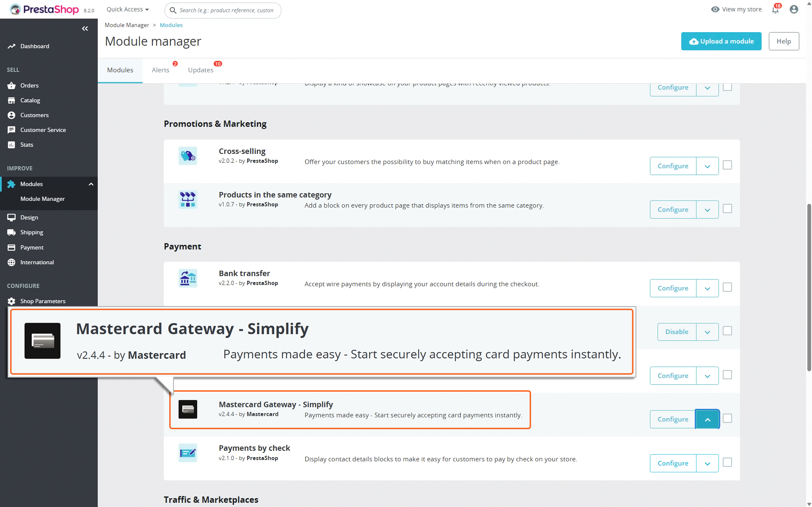Expand Payments by check dropdown arrow

coord(707,463)
